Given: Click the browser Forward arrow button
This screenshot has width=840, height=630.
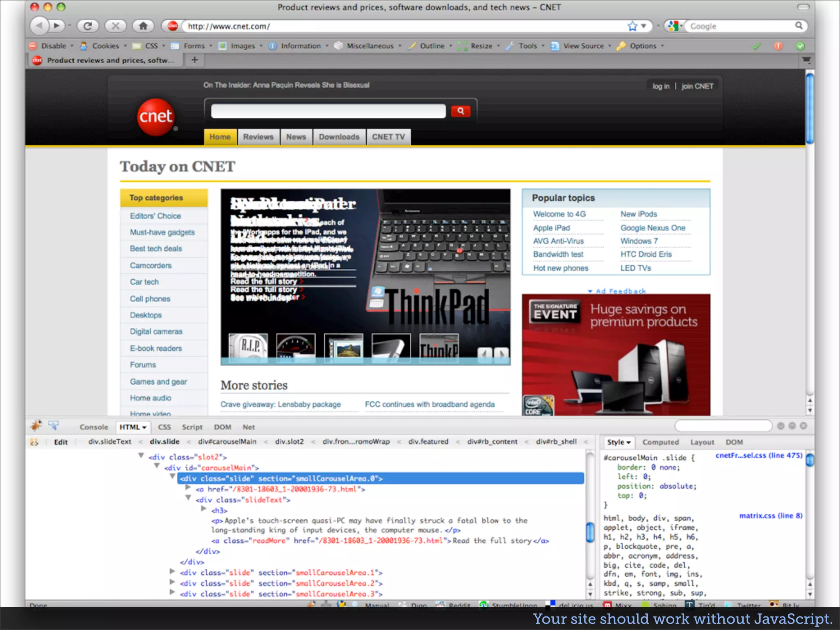Looking at the screenshot, I should pos(57,26).
